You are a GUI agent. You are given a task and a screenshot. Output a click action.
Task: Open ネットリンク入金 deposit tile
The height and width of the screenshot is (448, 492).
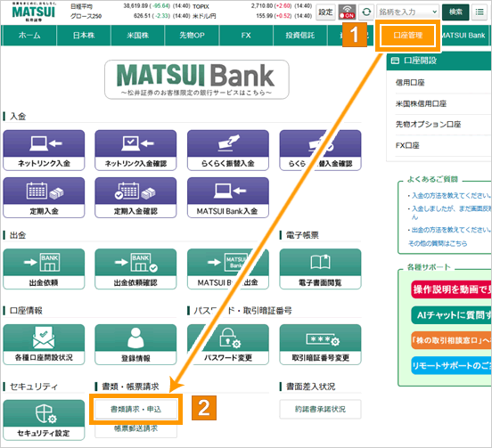[44, 151]
